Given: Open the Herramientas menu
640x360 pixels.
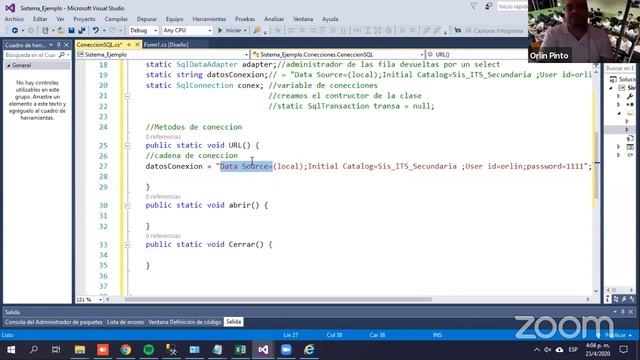Looking at the screenshot, I should (209, 19).
